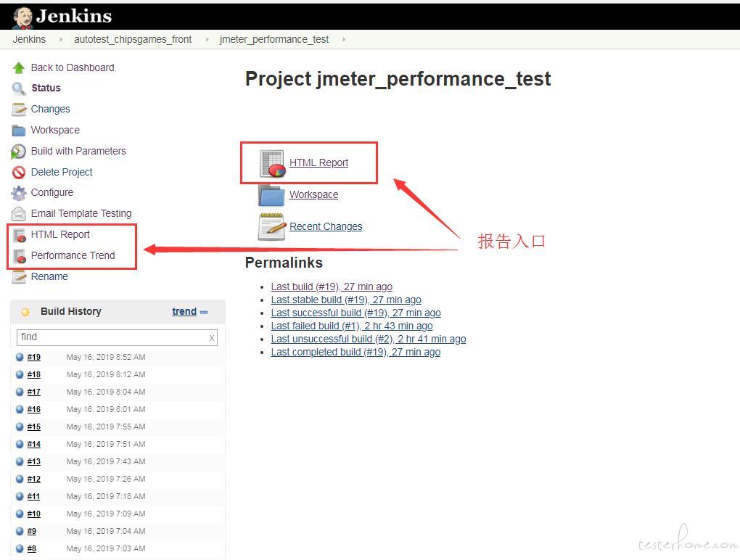The image size is (740, 560).
Task: Open the Last unsuccessful build (#2) permalink
Action: click(x=369, y=339)
